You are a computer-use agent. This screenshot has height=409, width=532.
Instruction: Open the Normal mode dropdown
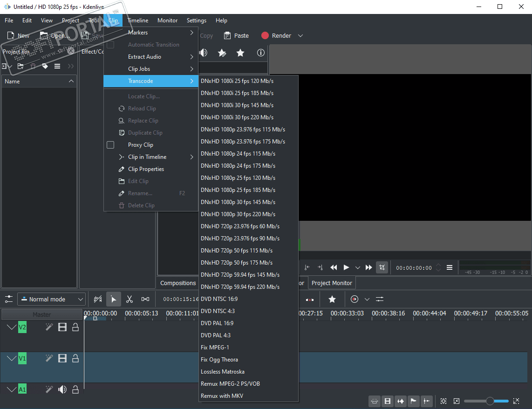pos(51,299)
